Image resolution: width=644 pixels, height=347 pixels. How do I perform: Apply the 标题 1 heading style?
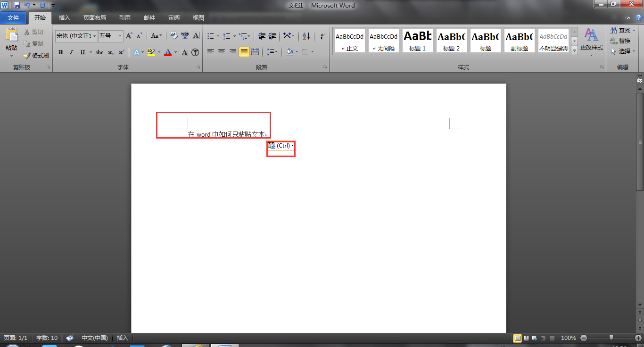[418, 41]
